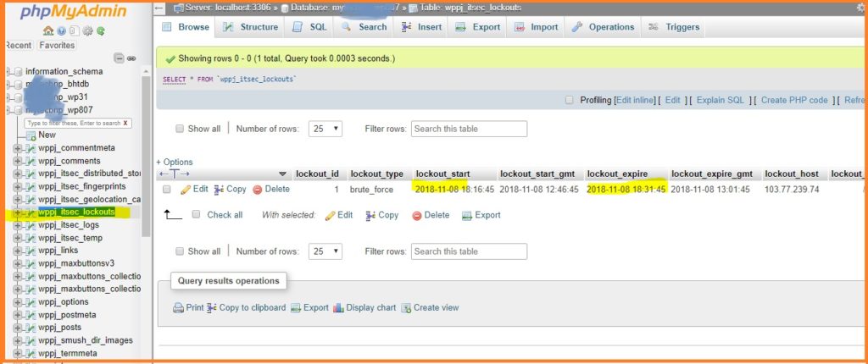Delete selected rows via With selected Delete
Screen dimensions: 868x364
click(x=431, y=215)
